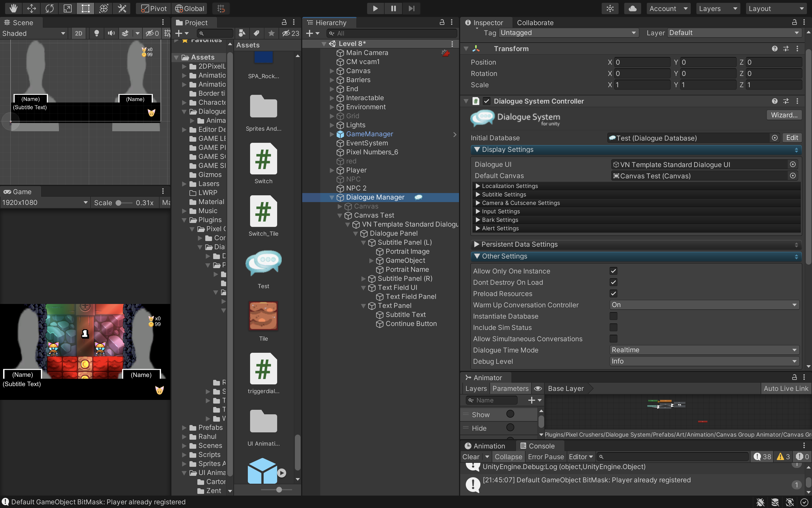Image resolution: width=812 pixels, height=508 pixels.
Task: Toggle the Show animator parameter
Action: point(510,414)
